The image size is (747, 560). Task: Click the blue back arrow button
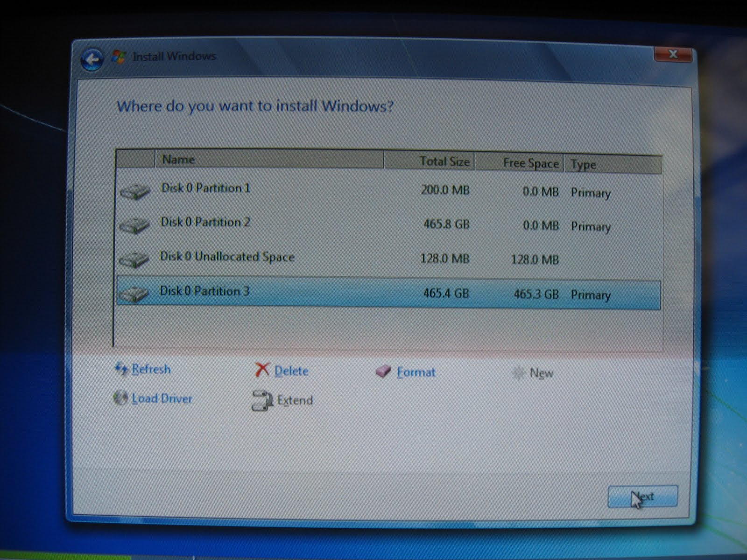click(92, 59)
